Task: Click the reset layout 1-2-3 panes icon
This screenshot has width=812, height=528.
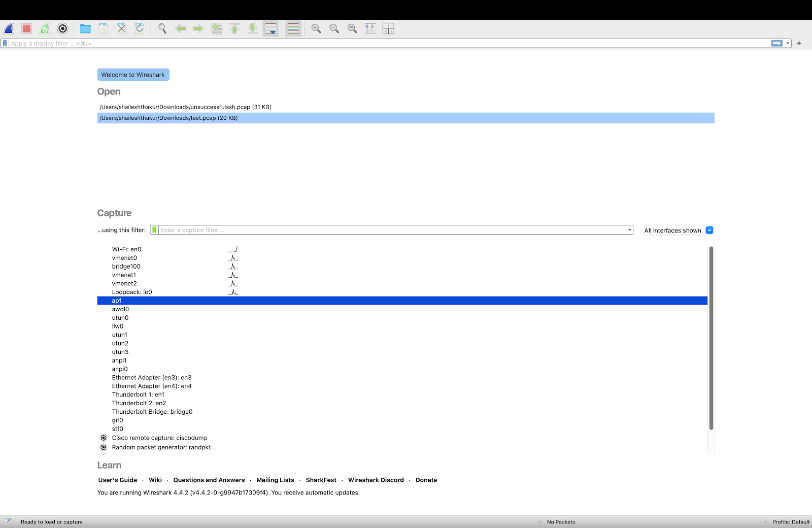Action: tap(388, 29)
